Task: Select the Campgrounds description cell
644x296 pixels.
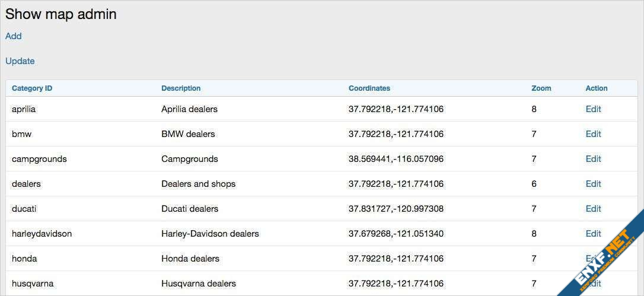Action: 190,159
